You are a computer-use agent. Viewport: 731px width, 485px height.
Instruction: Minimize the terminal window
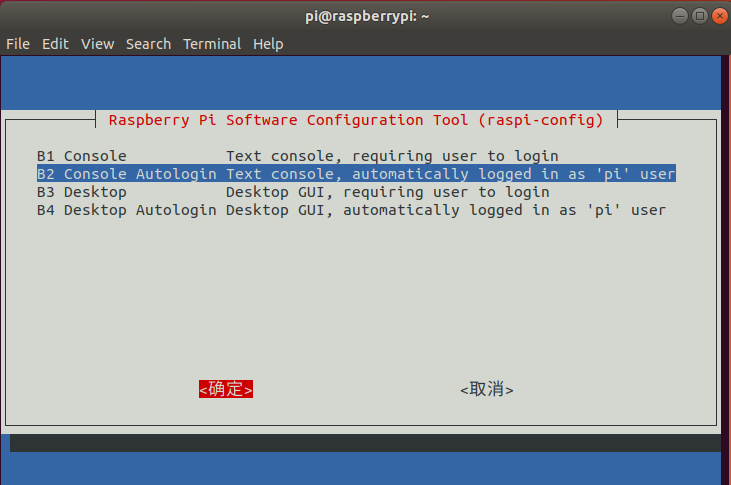click(x=680, y=16)
